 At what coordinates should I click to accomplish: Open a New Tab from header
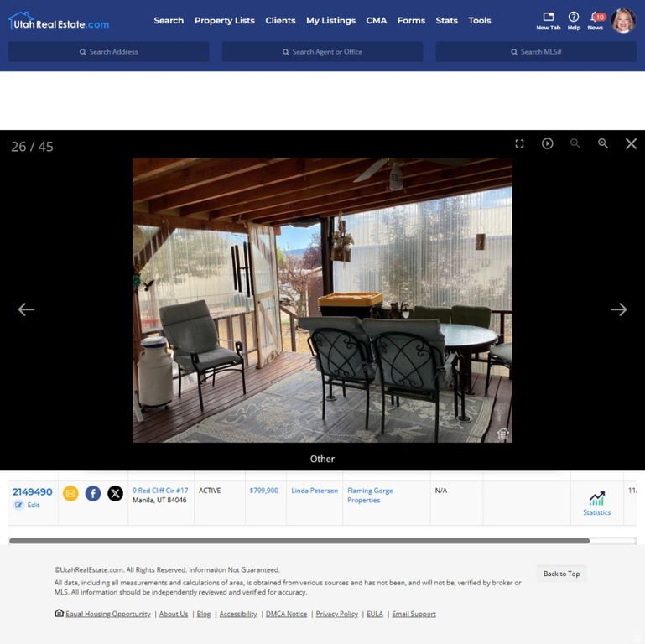click(548, 20)
